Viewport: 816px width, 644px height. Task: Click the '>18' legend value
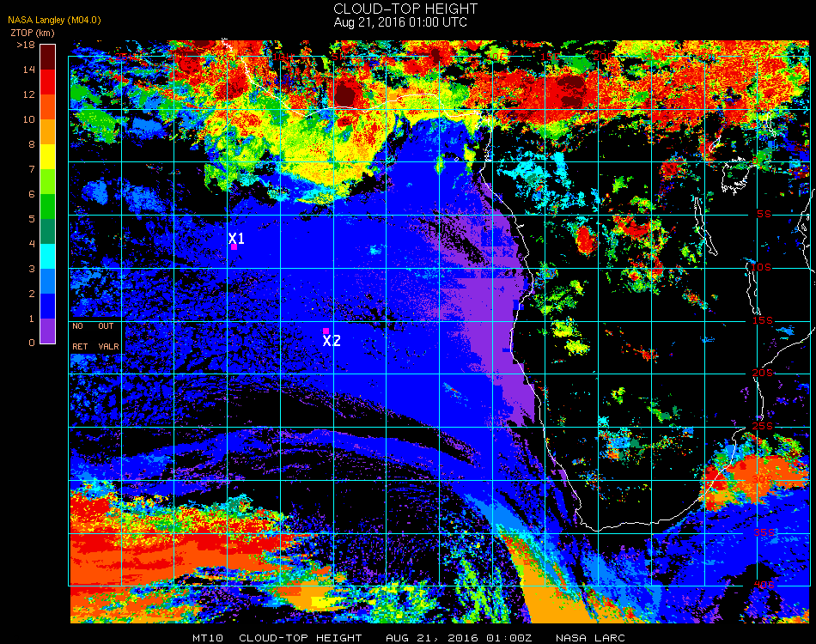click(26, 45)
